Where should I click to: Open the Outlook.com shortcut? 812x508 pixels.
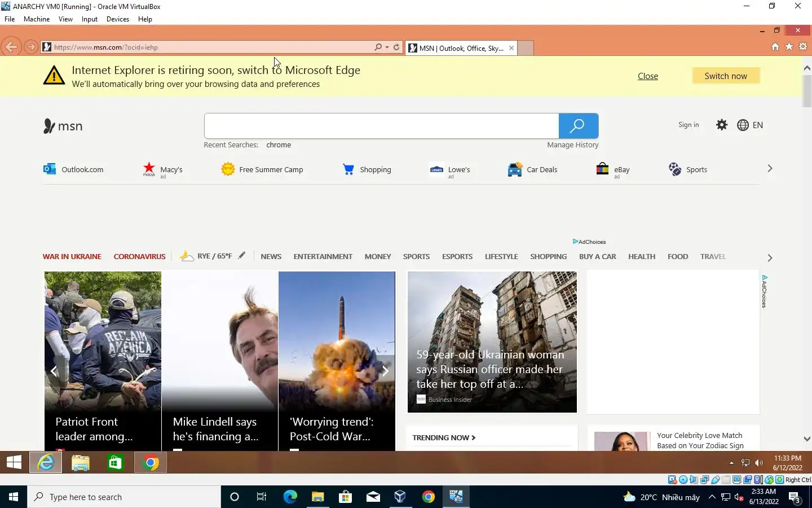point(73,169)
